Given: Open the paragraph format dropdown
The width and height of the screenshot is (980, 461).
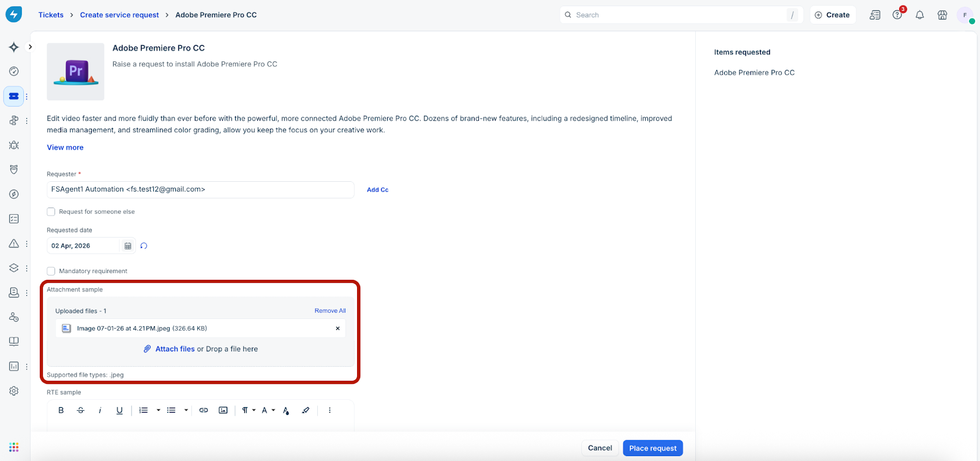Looking at the screenshot, I should tap(248, 410).
